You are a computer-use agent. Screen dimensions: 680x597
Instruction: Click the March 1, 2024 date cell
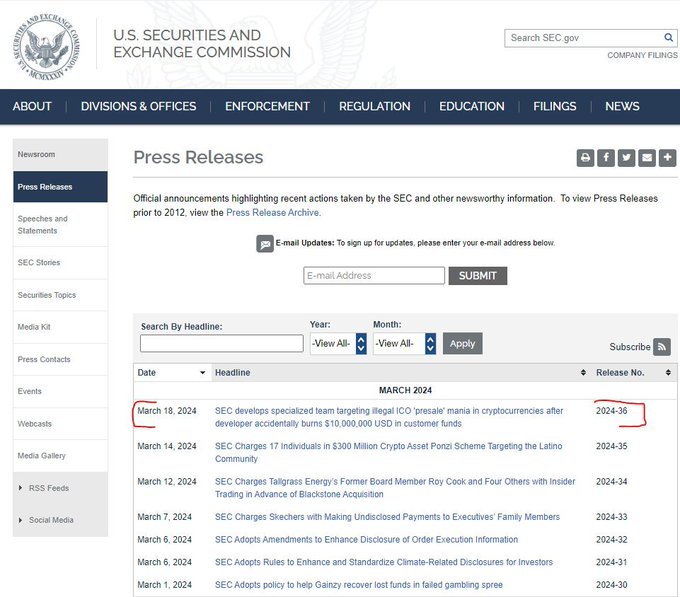164,584
